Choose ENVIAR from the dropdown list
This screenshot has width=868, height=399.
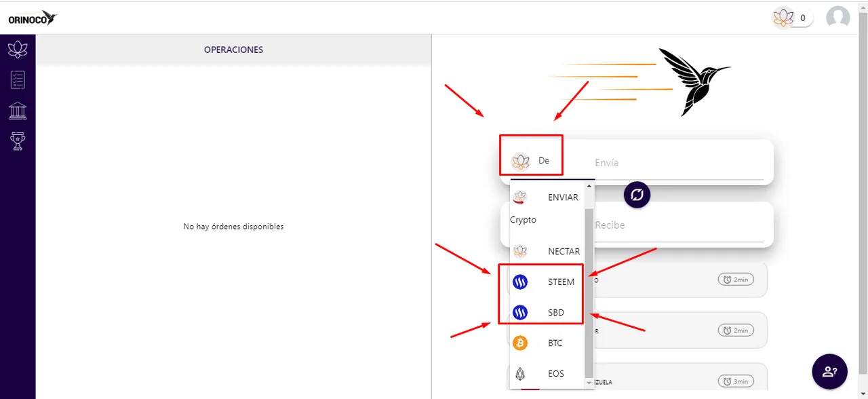547,197
